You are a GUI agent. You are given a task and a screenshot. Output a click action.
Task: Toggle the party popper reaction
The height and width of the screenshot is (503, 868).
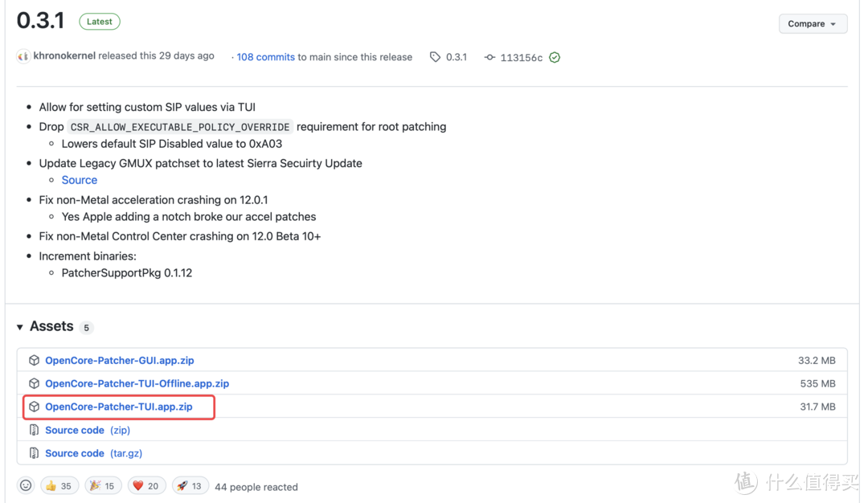(103, 486)
